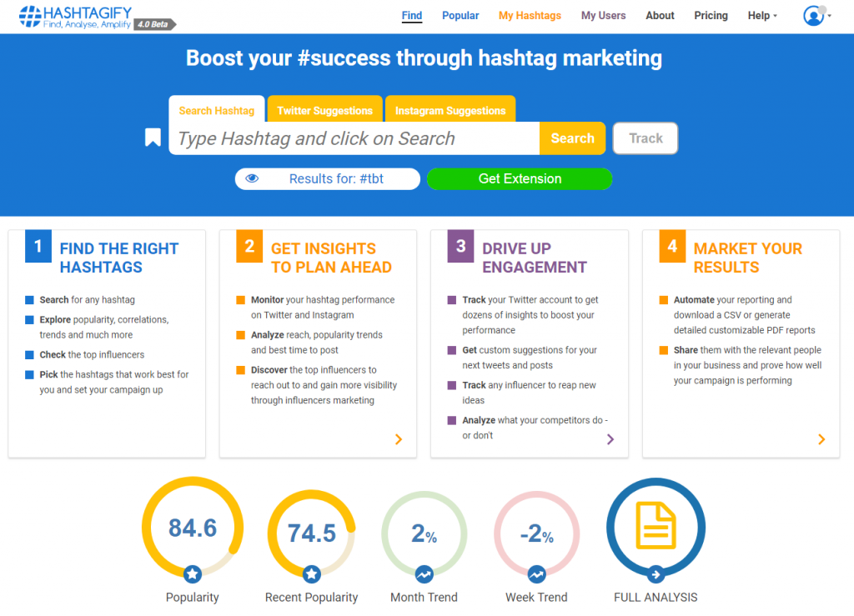Screen dimensions: 854x616
Task: Open the user profile avatar icon
Action: [813, 16]
